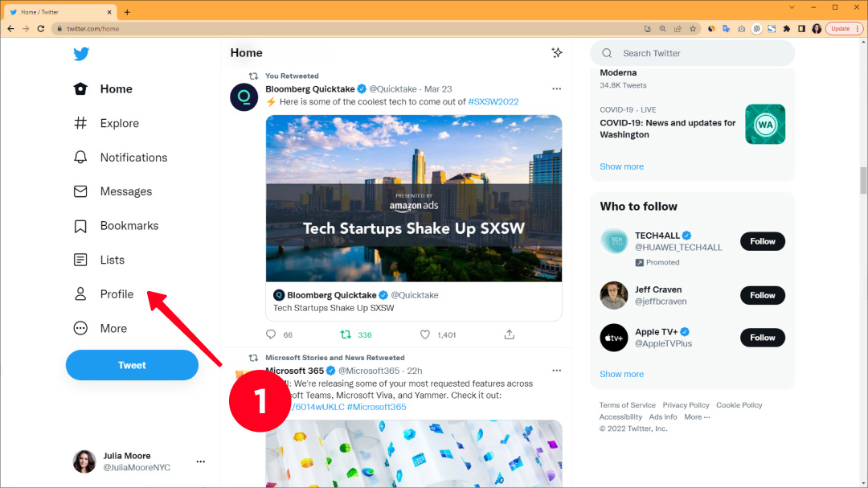The image size is (868, 488).
Task: Follow Apple TV+
Action: 762,338
